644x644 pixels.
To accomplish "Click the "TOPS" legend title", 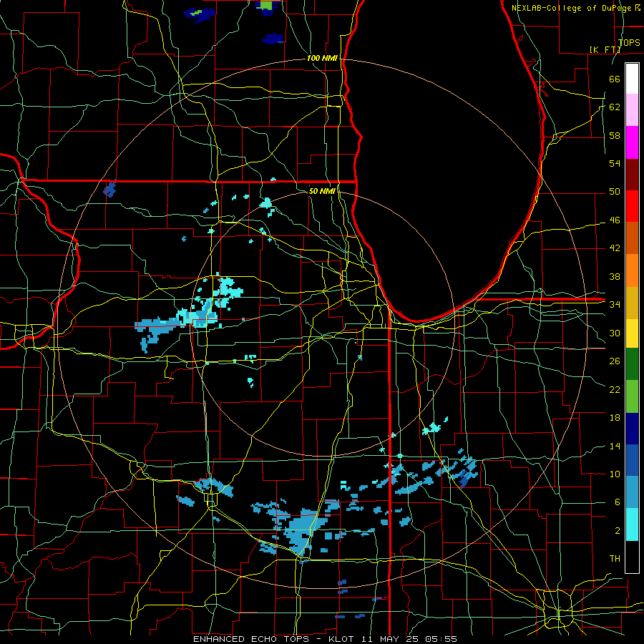I will coord(629,43).
